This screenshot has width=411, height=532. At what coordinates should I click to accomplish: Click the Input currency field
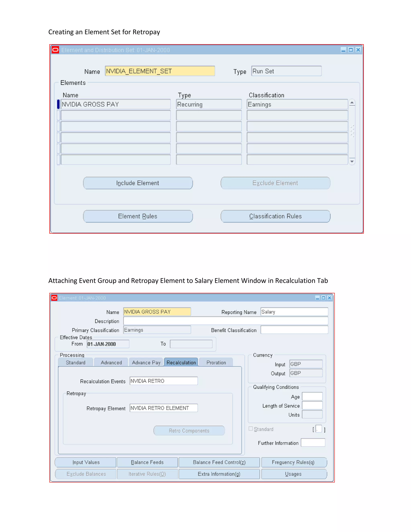coord(306,364)
